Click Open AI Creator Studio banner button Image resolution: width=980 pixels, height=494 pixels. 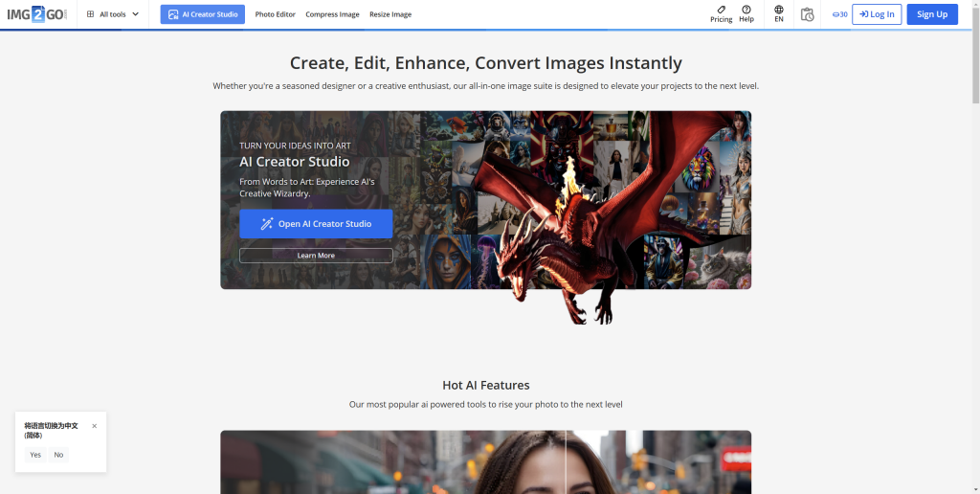(316, 224)
